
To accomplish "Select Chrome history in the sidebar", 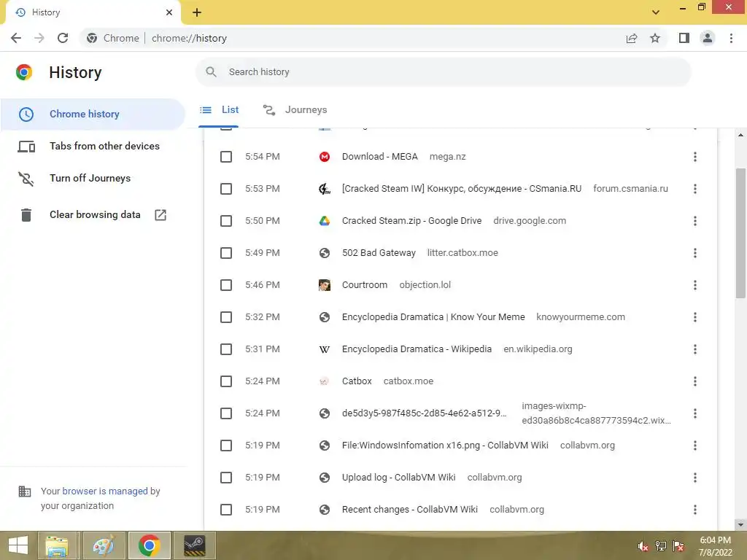I will (x=93, y=114).
